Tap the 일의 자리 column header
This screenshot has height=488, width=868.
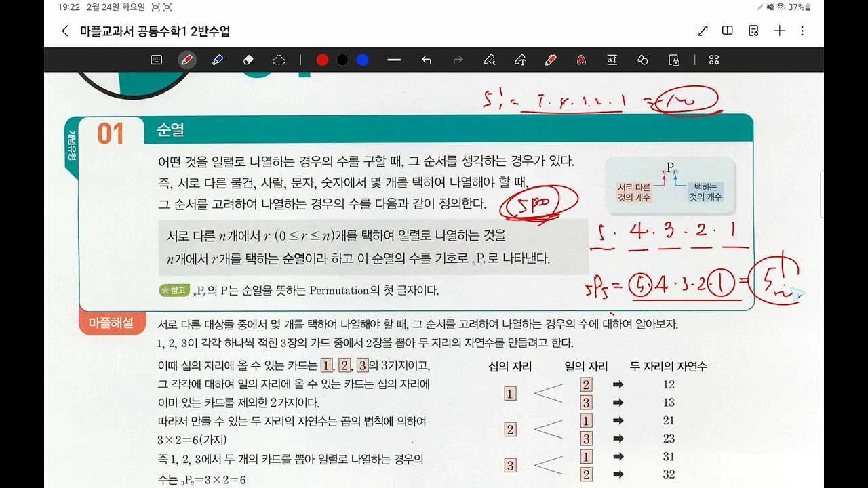(586, 367)
